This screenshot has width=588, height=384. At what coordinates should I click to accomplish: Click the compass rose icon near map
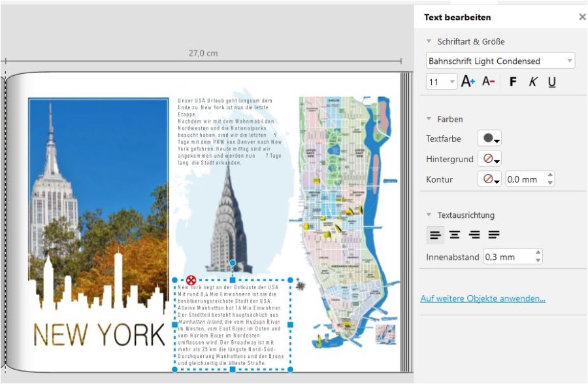[x=301, y=284]
